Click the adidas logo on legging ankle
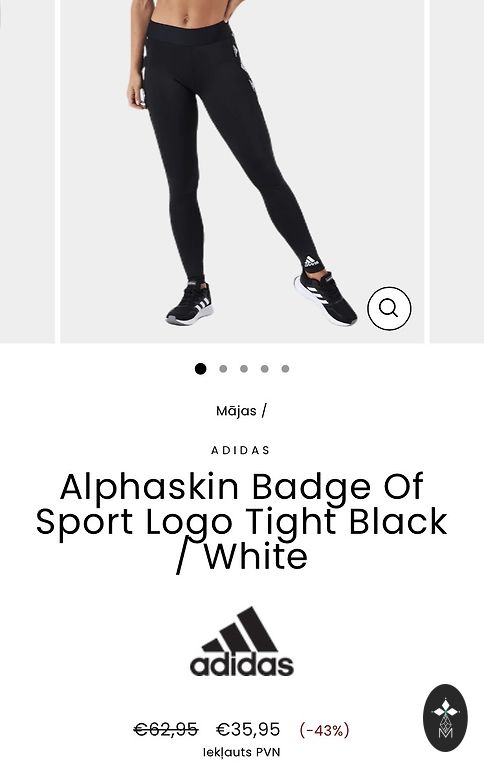 pyautogui.click(x=311, y=262)
